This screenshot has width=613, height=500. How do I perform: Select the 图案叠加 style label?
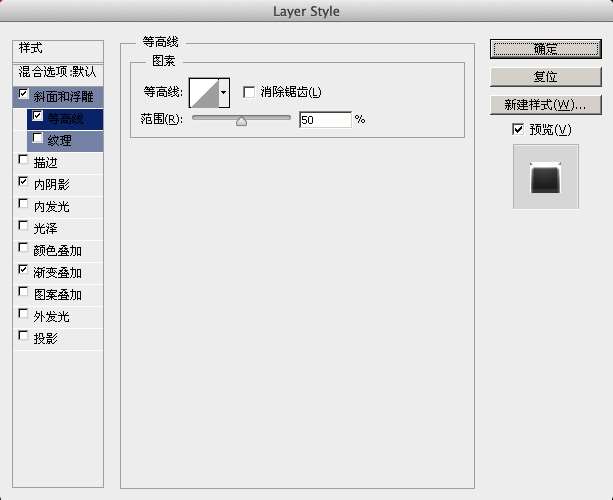pyautogui.click(x=57, y=295)
